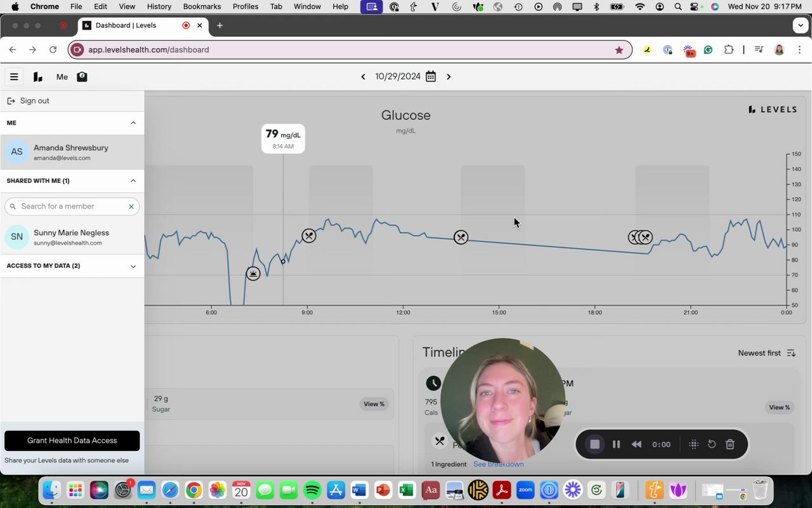Click the Me tab in header
This screenshot has width=812, height=508.
tap(62, 77)
